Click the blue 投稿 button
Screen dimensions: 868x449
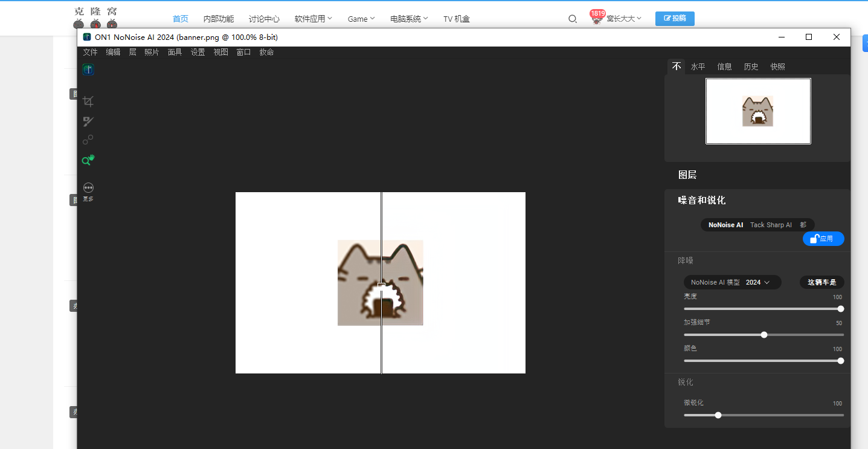[x=675, y=18]
